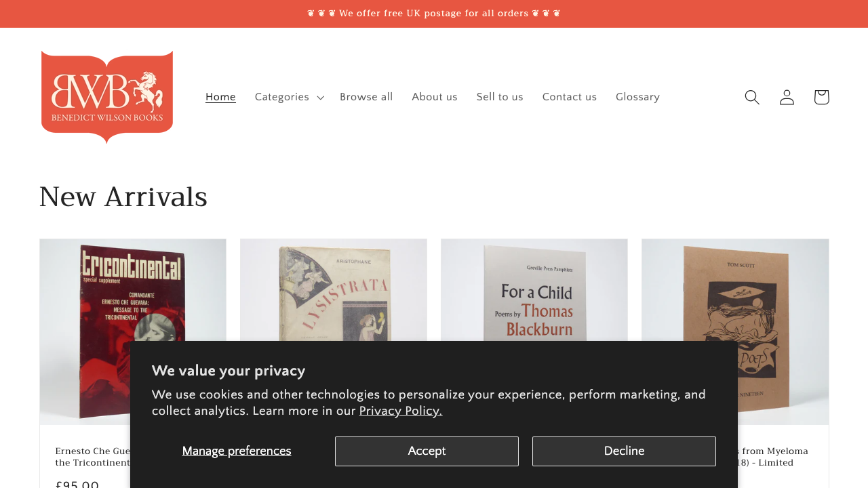Viewport: 868px width, 488px height.
Task: Expand the Categories dropdown
Action: point(288,97)
